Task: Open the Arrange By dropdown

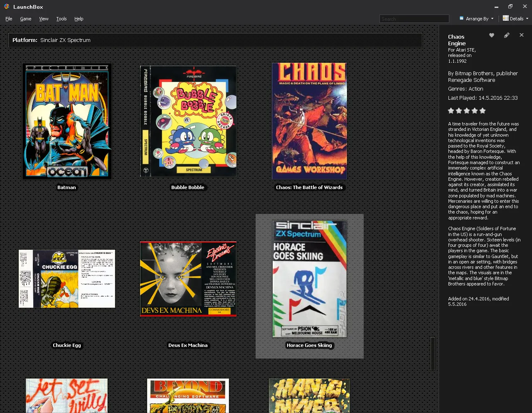Action: click(477, 19)
